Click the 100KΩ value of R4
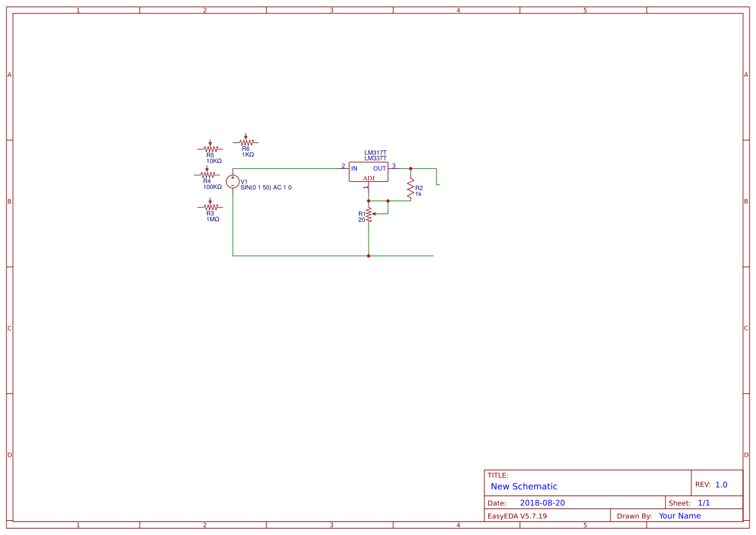Screen dimensions: 756x535 212,187
